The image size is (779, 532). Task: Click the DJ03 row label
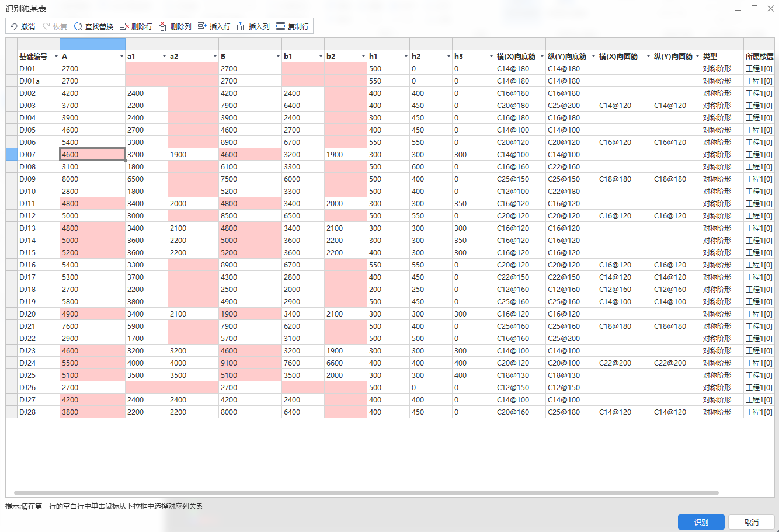coord(39,106)
